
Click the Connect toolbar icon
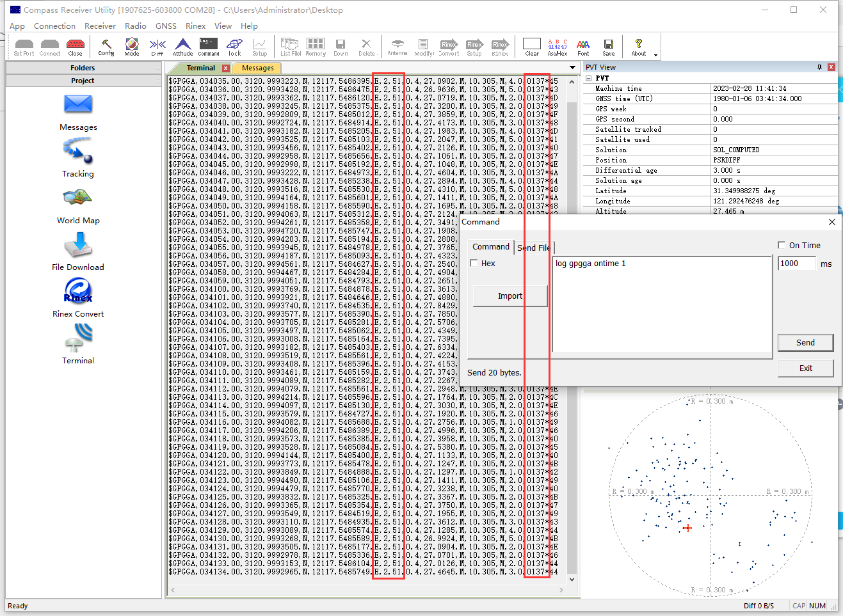tap(49, 47)
